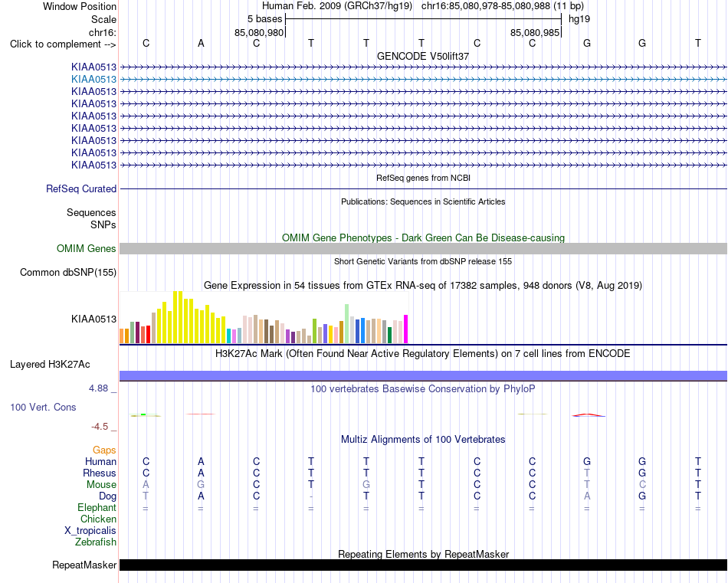
Task: Click the GTEx 'Gene Expression in 54 tissues' title
Action: click(x=423, y=286)
